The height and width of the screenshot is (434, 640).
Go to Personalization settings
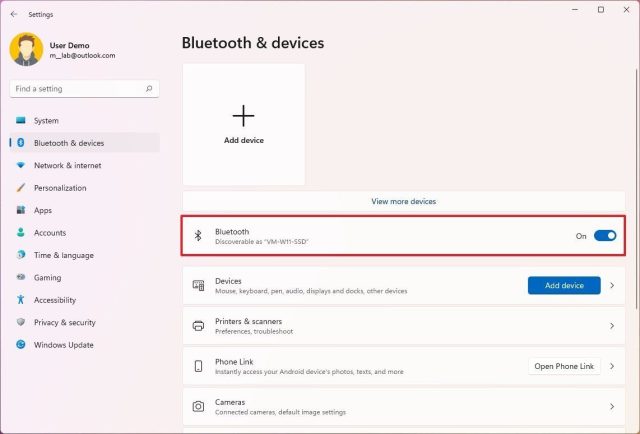click(x=60, y=188)
